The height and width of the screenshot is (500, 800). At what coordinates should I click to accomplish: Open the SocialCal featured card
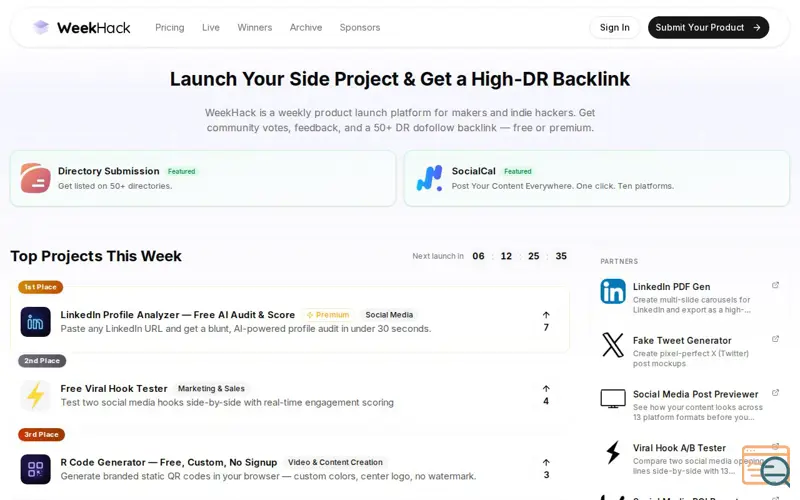[x=596, y=179]
